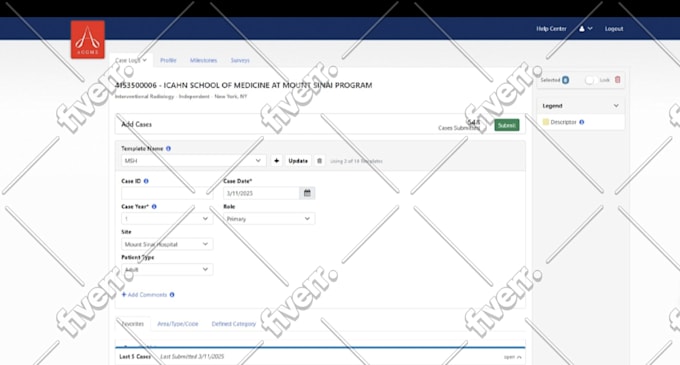The width and height of the screenshot is (680, 365).
Task: Click the Case ID info icon
Action: 146,181
